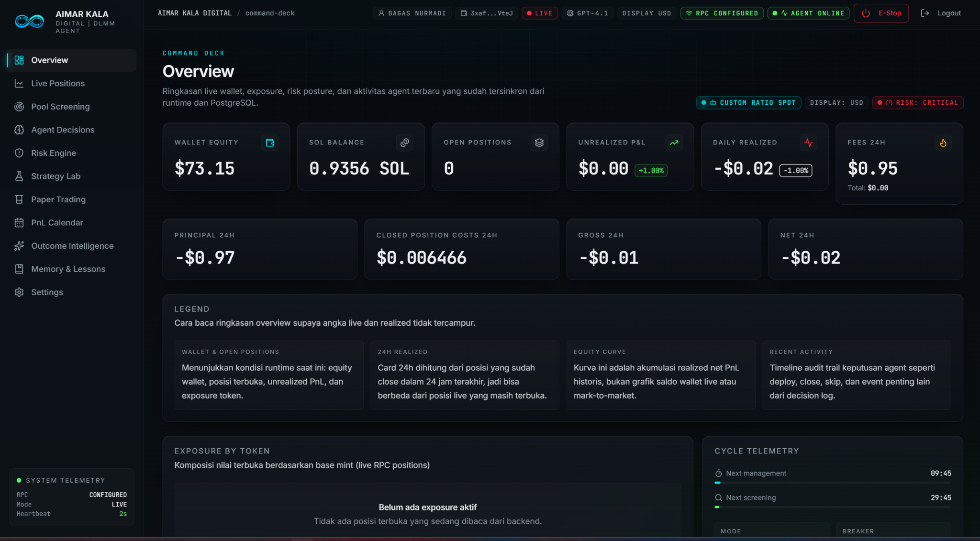This screenshot has height=541, width=980.
Task: Click the wallet icon beside 3xaf...VteJ
Action: pyautogui.click(x=464, y=13)
